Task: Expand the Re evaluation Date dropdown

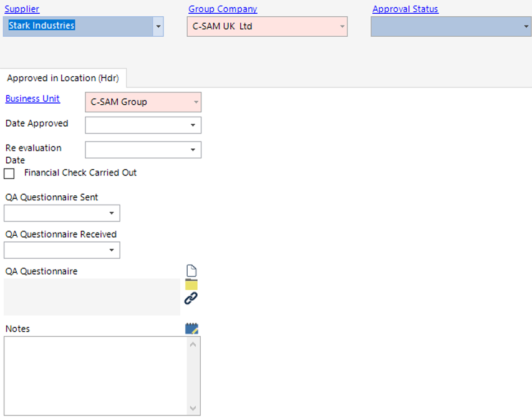Action: pyautogui.click(x=193, y=150)
